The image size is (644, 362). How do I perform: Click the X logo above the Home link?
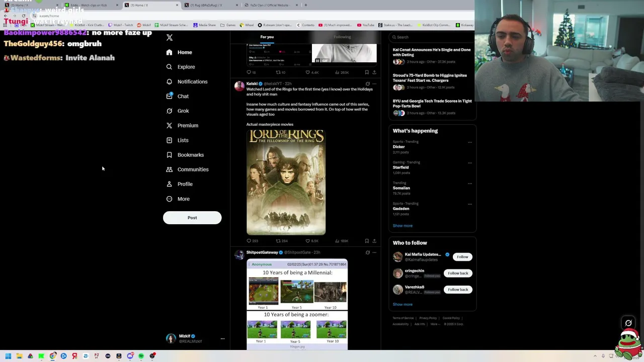click(x=170, y=38)
